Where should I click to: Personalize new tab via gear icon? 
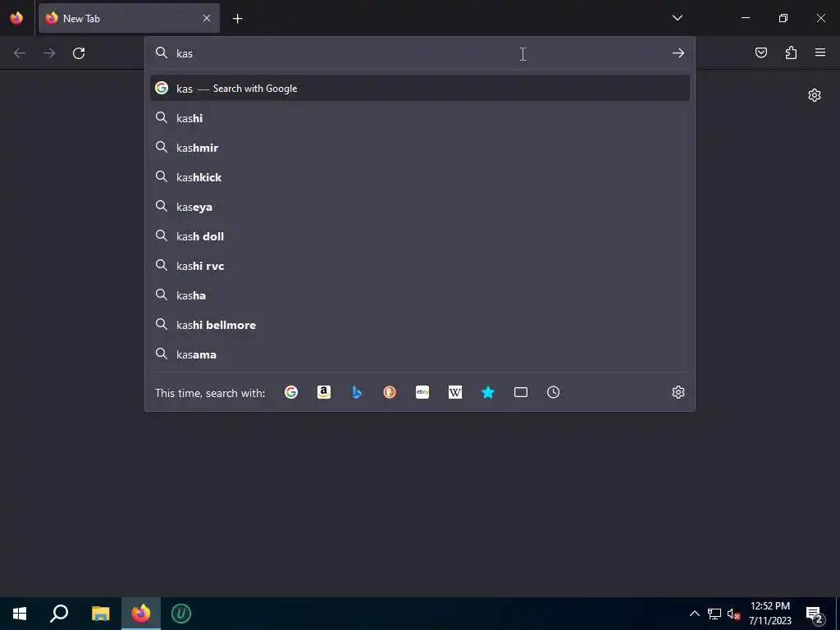815,95
